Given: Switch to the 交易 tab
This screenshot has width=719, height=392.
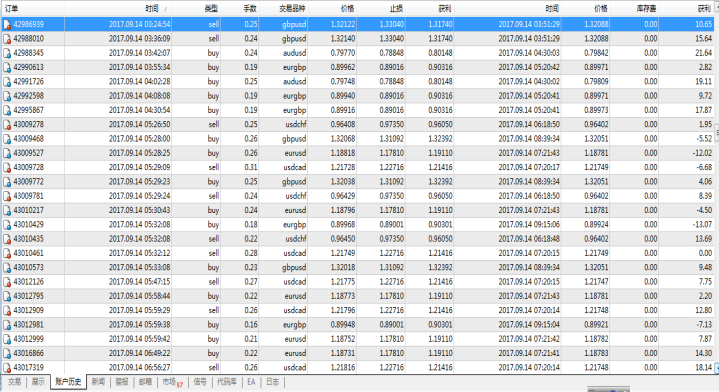Looking at the screenshot, I should [14, 382].
